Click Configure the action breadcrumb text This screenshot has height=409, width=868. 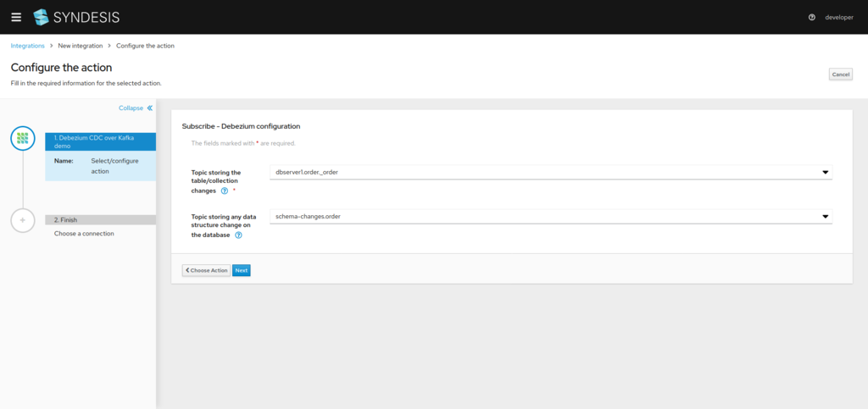(145, 46)
